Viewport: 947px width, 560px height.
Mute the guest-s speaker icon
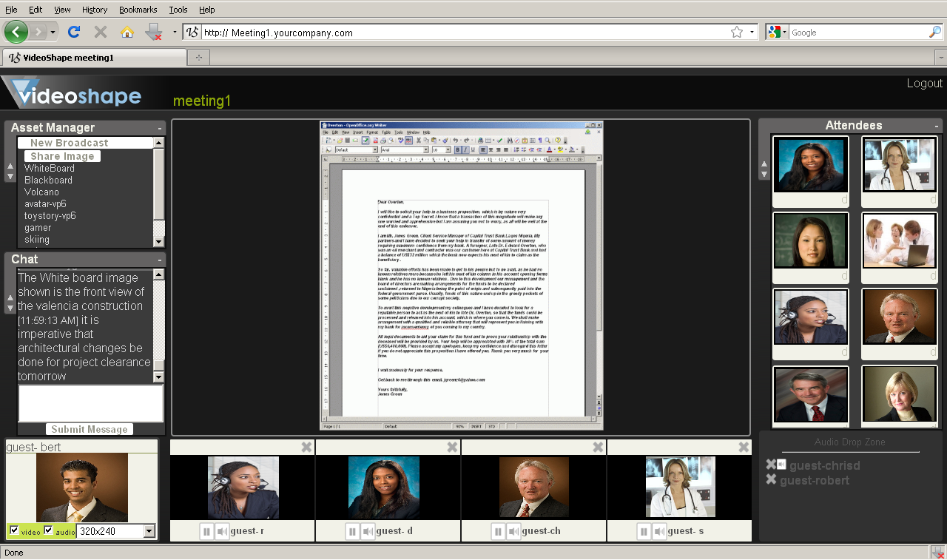(x=658, y=532)
